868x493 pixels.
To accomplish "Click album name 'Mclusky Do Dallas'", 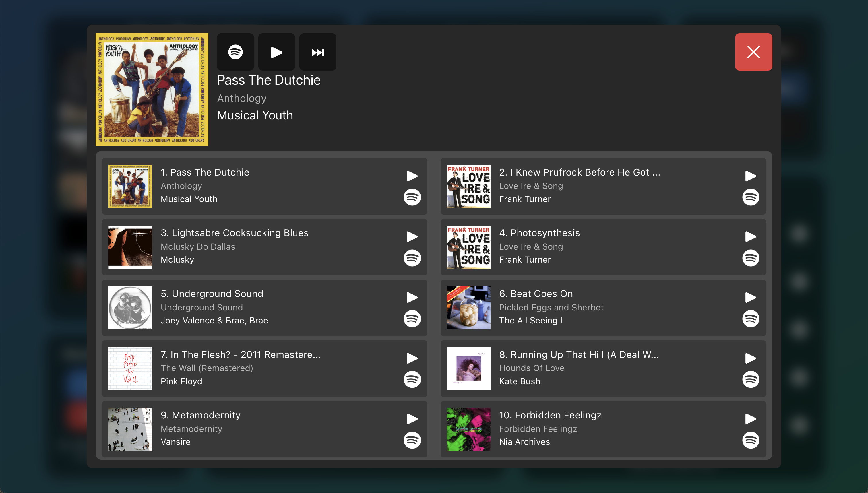I will tap(198, 246).
